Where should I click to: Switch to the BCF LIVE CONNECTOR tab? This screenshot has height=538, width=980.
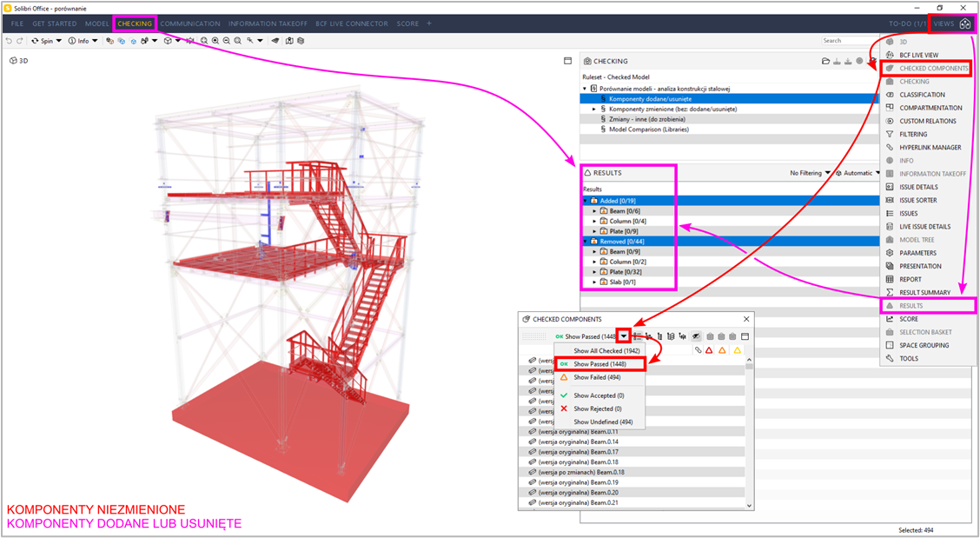pos(352,23)
